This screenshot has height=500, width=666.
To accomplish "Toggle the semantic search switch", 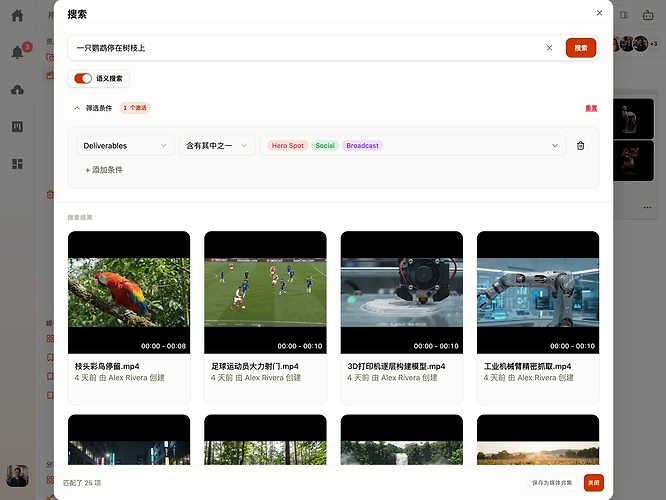I will 83,79.
